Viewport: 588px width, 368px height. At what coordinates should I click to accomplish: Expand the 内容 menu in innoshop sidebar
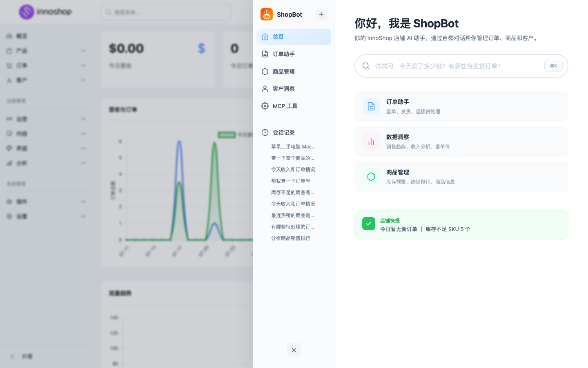coord(46,134)
